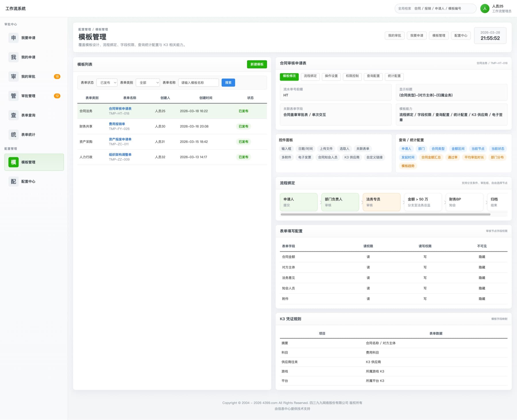Viewport: 517px width, 420px height.
Task: Select the 模板管理 sidebar icon
Action: pos(13,162)
